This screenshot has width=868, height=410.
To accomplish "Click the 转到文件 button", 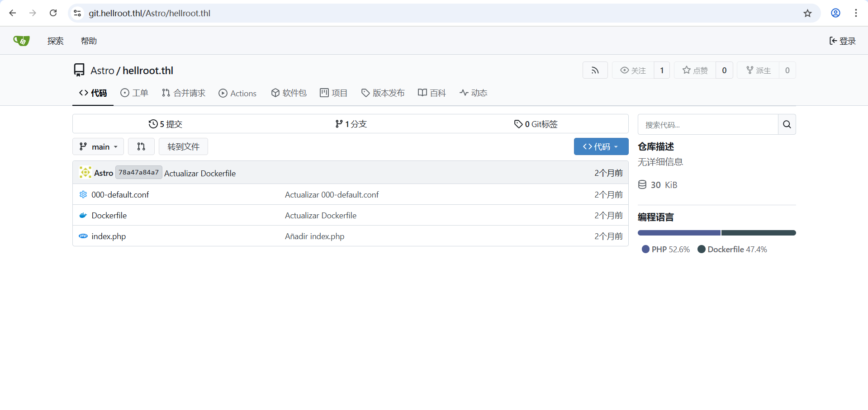I will tap(183, 146).
